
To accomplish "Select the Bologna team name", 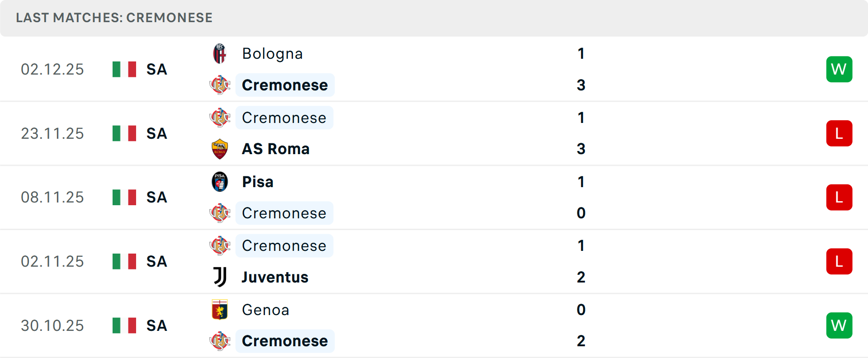I will click(272, 54).
